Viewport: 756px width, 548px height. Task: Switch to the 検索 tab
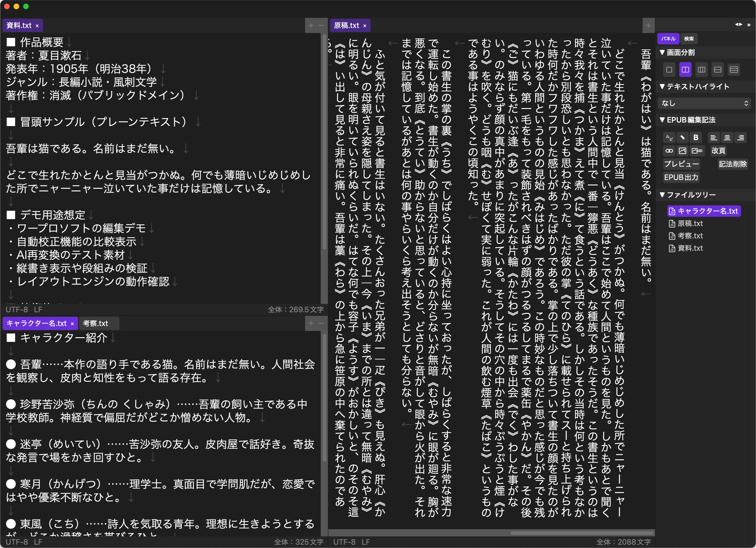[x=689, y=39]
